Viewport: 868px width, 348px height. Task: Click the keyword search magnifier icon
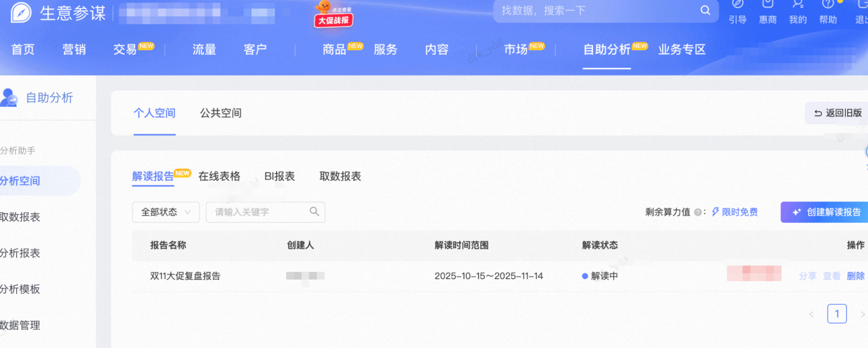[314, 211]
